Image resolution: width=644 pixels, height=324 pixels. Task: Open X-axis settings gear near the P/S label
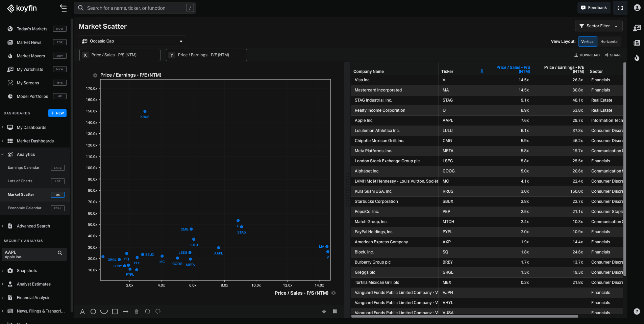pyautogui.click(x=333, y=293)
